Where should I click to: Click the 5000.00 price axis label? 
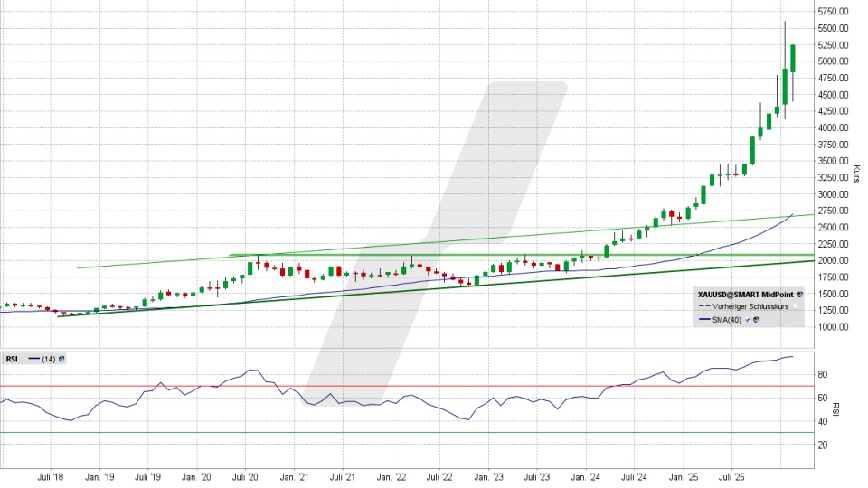click(833, 61)
